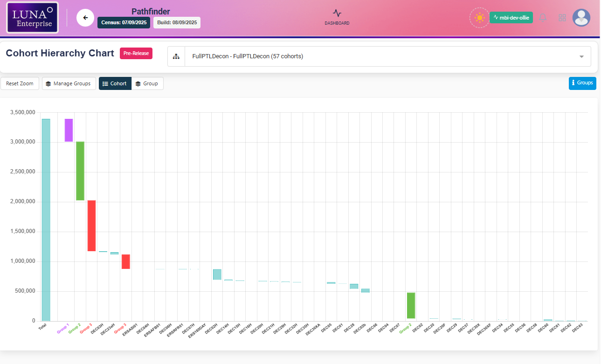Switch to Group view toggle
Image resolution: width=601 pixels, height=364 pixels.
147,83
